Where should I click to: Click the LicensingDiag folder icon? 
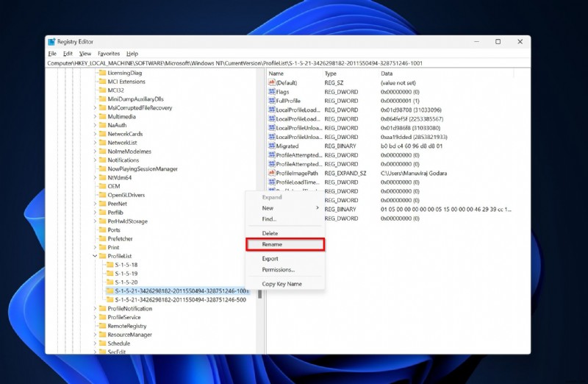coord(102,73)
